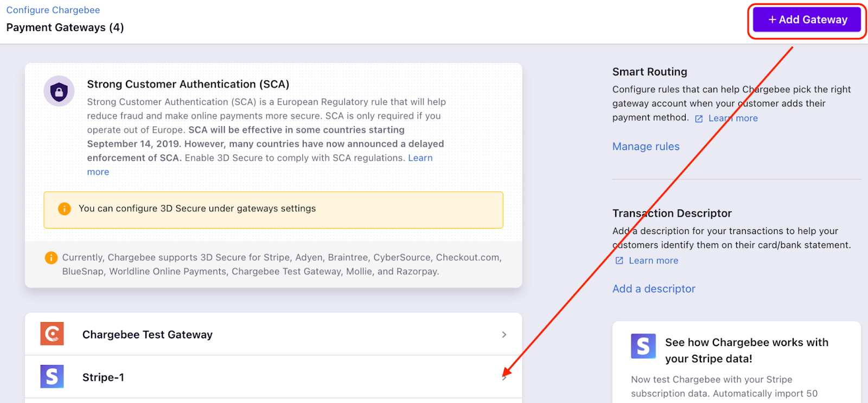Viewport: 868px width, 403px height.
Task: Open the Chargebee Test Gateway row
Action: point(148,335)
